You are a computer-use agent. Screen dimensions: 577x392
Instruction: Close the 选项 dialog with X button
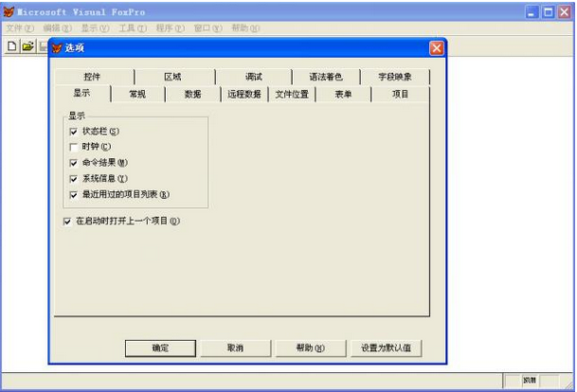tap(437, 48)
